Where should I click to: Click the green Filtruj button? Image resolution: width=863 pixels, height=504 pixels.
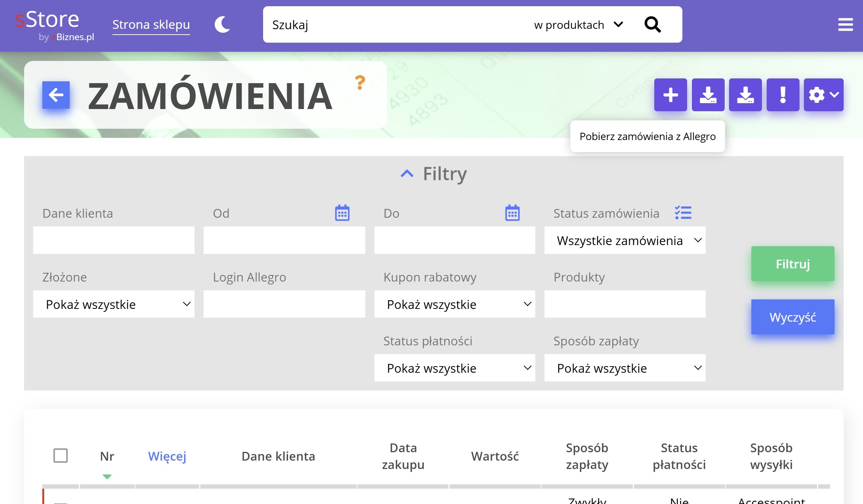pos(793,264)
